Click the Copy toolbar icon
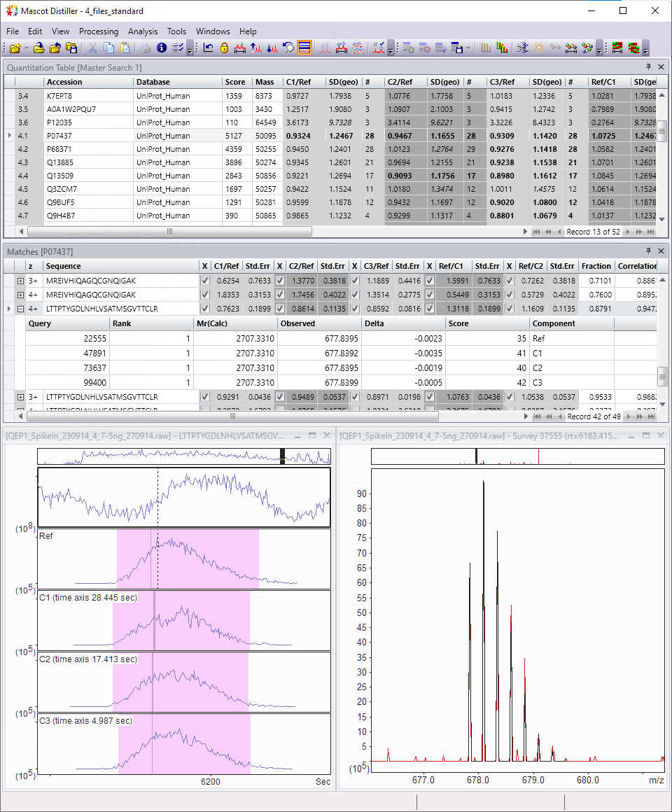 [108, 48]
